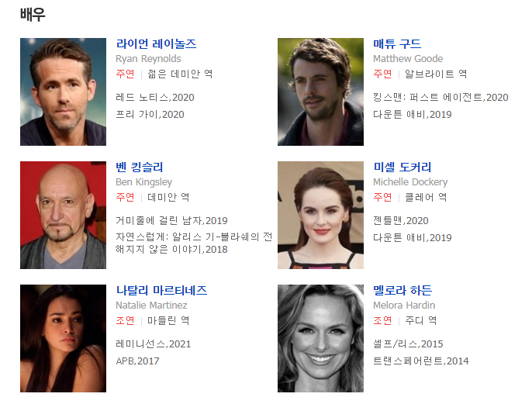Click the Natalie Martinez profile photo
Image resolution: width=532 pixels, height=404 pixels.
(x=63, y=339)
